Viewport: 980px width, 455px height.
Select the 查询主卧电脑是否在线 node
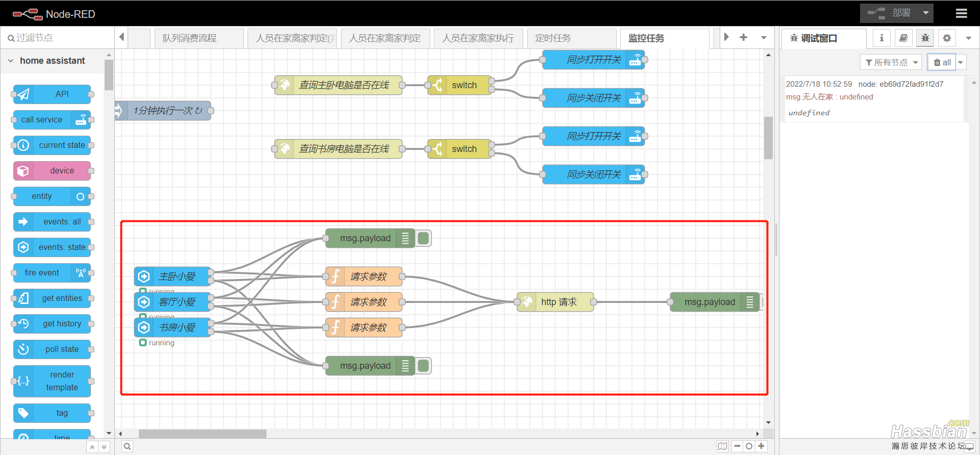click(338, 85)
